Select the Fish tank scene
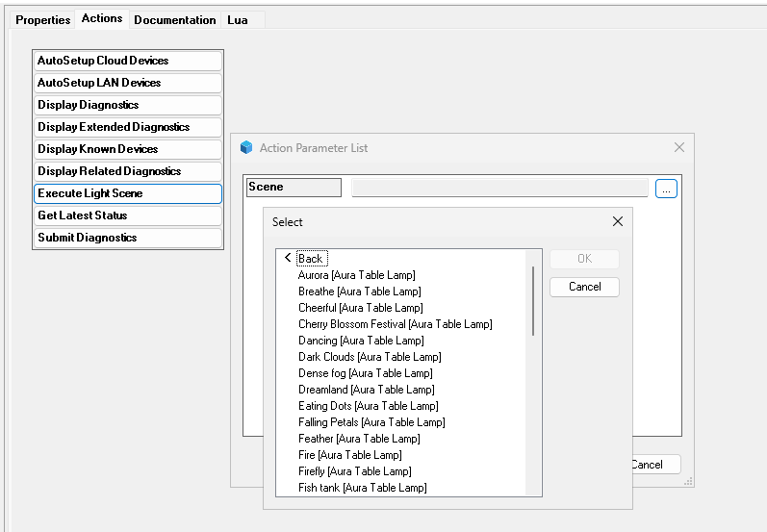The image size is (767, 532). 362,488
